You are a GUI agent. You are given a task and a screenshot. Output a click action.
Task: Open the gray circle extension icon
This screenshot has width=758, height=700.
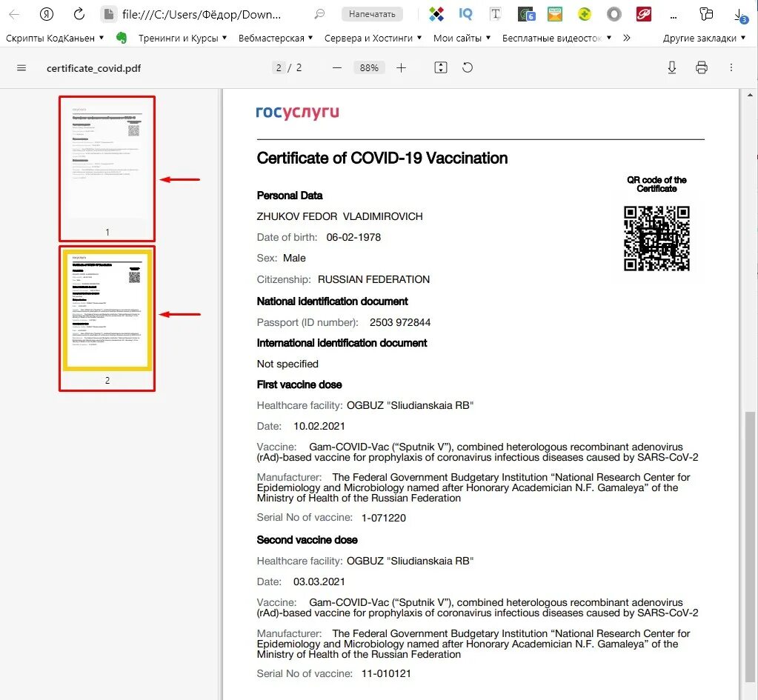pos(614,15)
